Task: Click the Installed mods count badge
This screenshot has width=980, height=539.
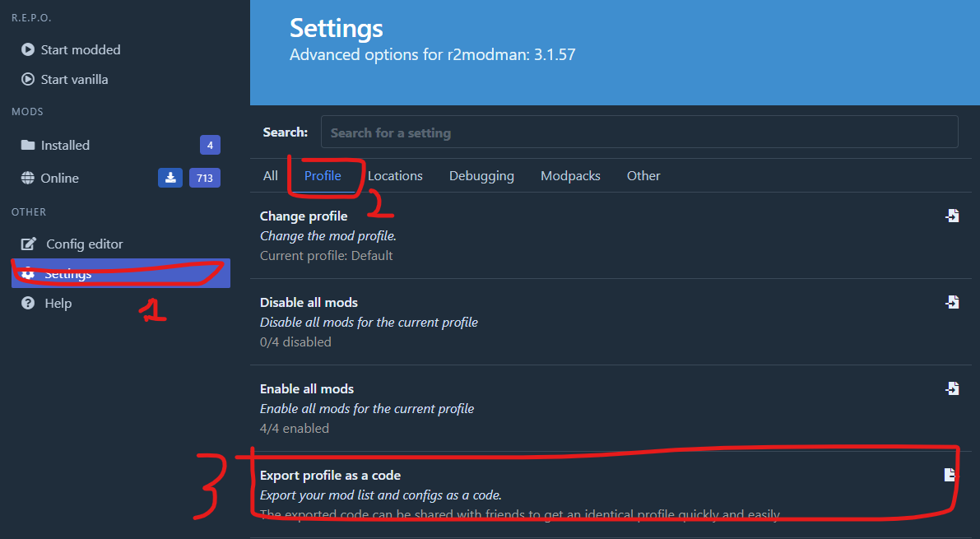Action: (210, 146)
